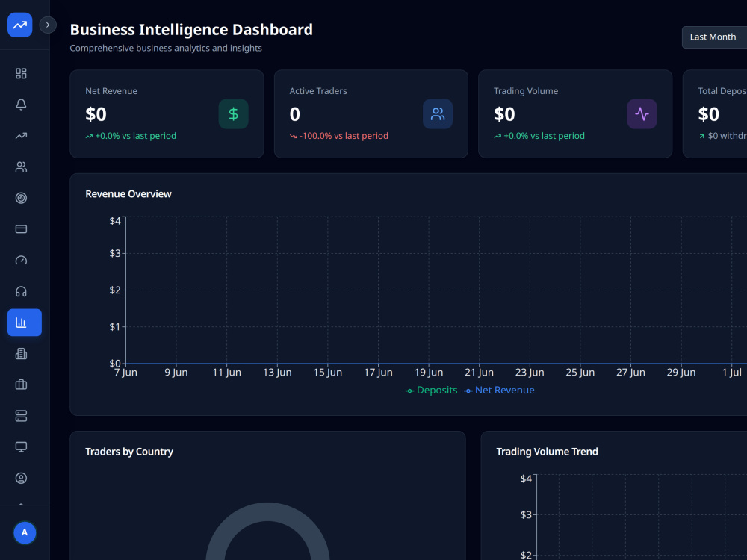Screen dimensions: 747x560
Task: Open the dashboard grid icon in sidebar
Action: click(21, 73)
